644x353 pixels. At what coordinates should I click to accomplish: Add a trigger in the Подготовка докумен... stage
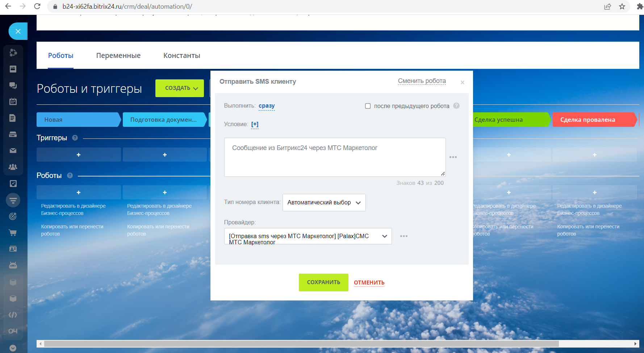click(165, 155)
